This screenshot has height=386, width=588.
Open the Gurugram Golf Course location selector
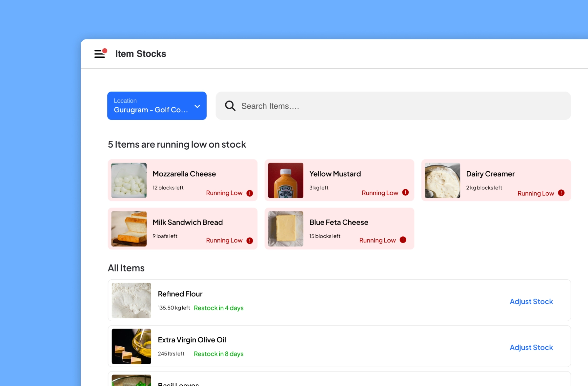pos(151,106)
